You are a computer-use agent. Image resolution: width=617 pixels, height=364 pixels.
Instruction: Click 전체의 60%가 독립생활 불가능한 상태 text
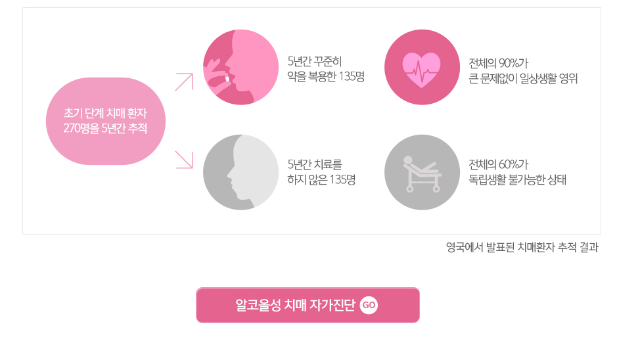517,172
